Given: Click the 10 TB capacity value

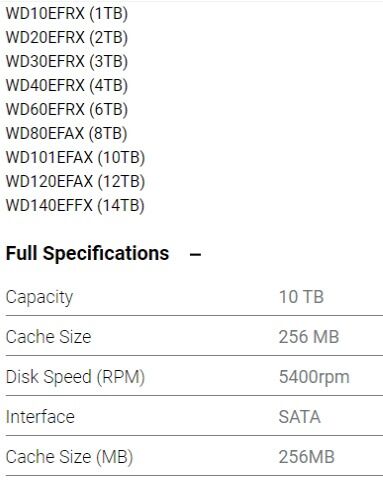Looking at the screenshot, I should click(301, 297).
